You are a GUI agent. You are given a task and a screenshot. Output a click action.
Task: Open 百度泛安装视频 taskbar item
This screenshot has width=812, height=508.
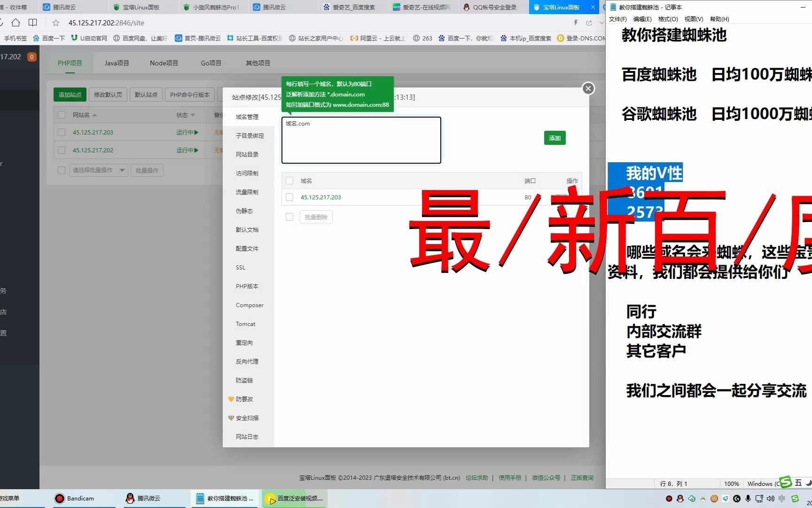click(294, 498)
